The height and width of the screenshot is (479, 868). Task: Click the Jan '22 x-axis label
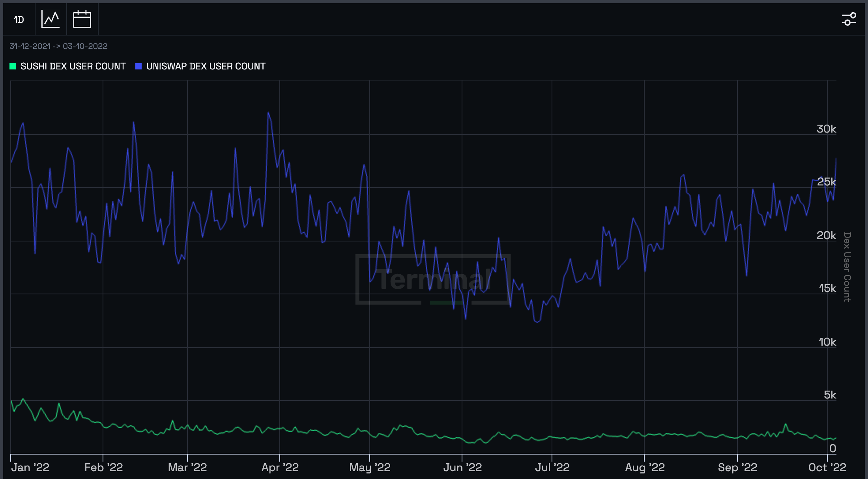[30, 468]
